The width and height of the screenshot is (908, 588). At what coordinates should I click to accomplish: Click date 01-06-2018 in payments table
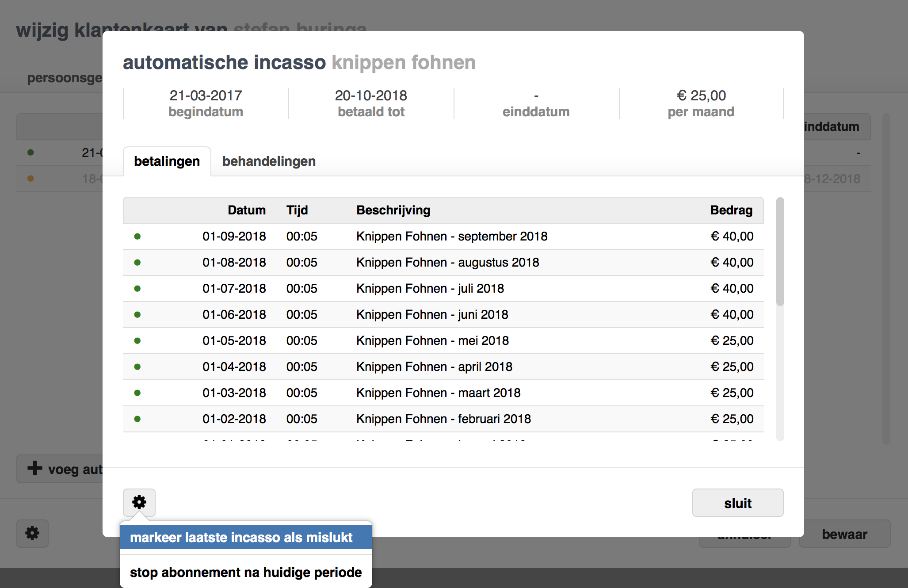[234, 315]
